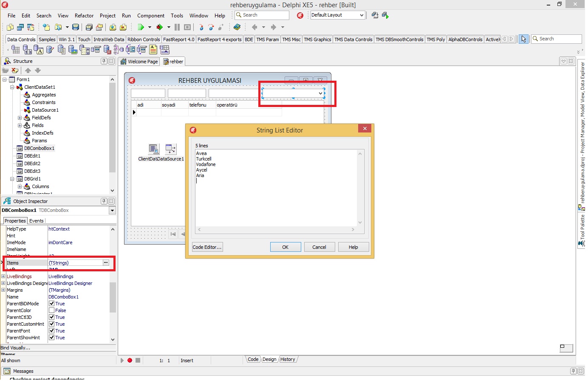Image resolution: width=588 pixels, height=383 pixels.
Task: Collapse the Form1 tree node
Action: coord(5,79)
